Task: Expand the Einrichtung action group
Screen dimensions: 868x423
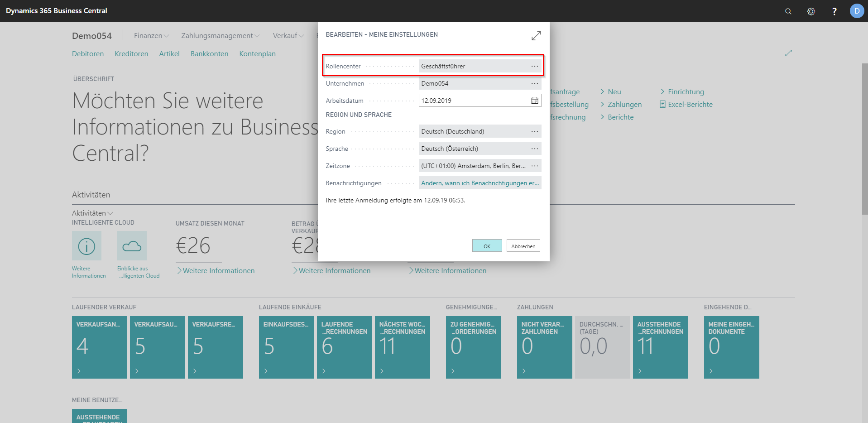Action: click(x=682, y=91)
